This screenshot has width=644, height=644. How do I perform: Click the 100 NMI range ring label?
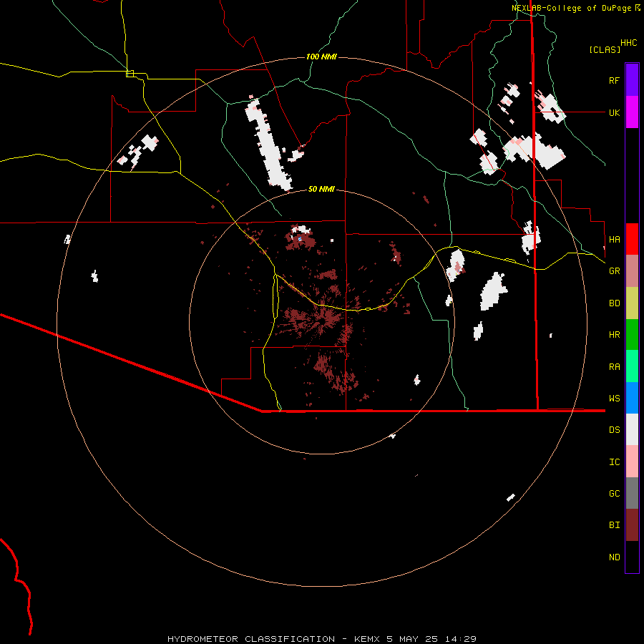pos(321,57)
